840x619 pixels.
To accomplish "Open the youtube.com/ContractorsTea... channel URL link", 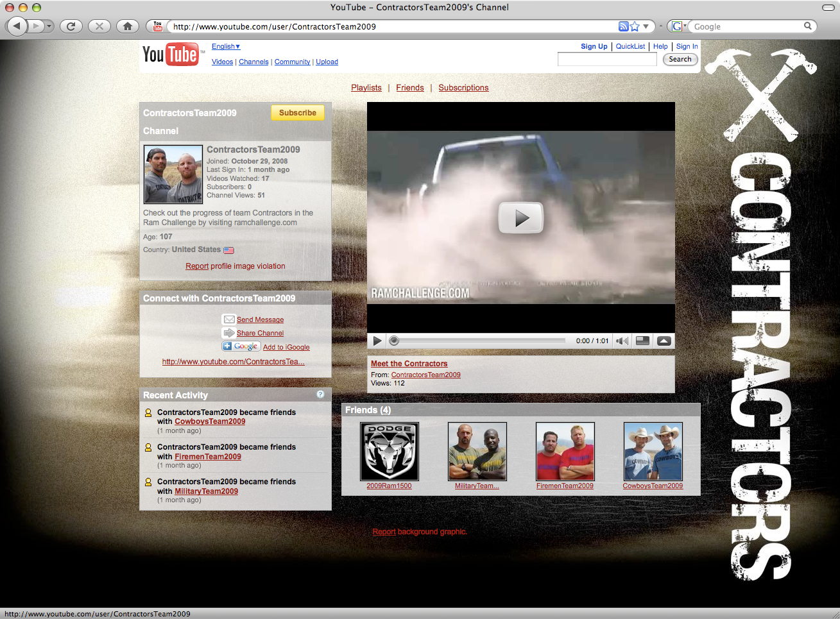I will tap(234, 362).
